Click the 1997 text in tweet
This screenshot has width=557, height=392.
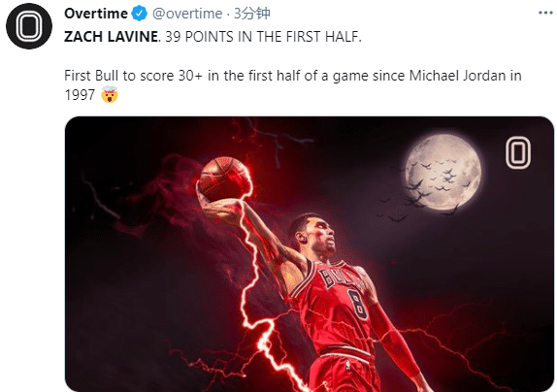[80, 95]
